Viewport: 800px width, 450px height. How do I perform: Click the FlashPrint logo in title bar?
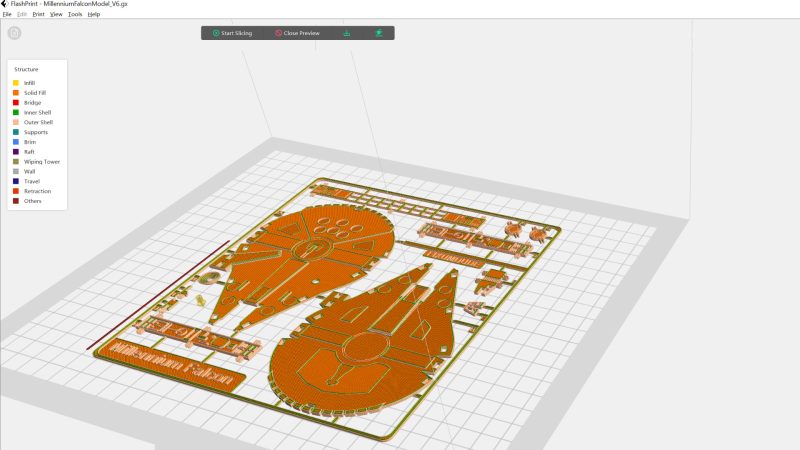click(x=5, y=4)
